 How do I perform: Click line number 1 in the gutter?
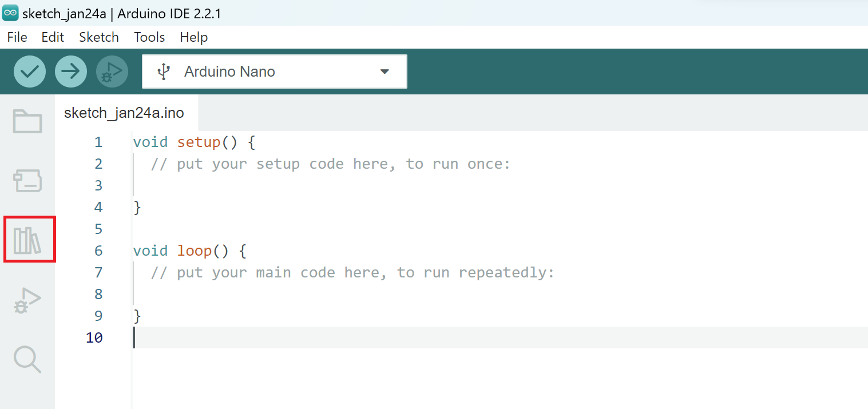point(98,142)
